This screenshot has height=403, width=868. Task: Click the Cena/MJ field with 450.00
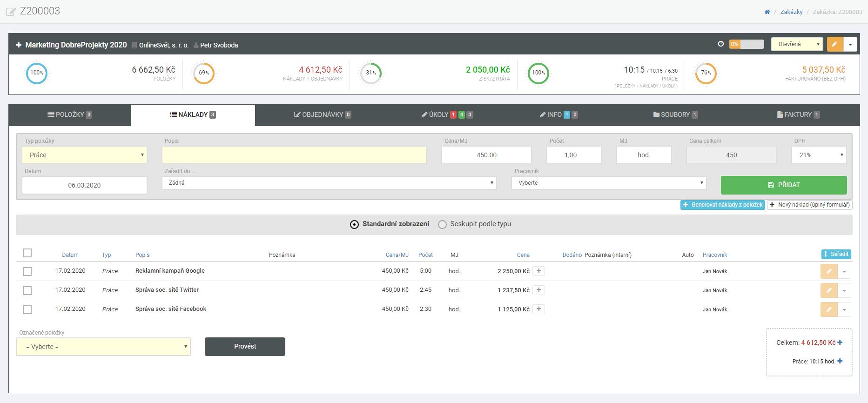(x=486, y=155)
